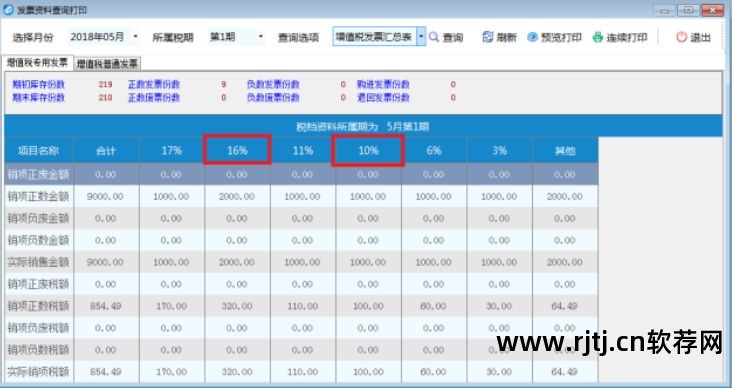Select the 销项正数税额 row label

tap(39, 306)
